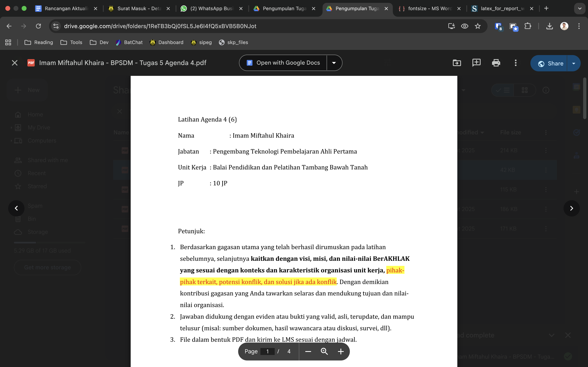588x367 pixels.
Task: Click the page number input field
Action: (267, 352)
